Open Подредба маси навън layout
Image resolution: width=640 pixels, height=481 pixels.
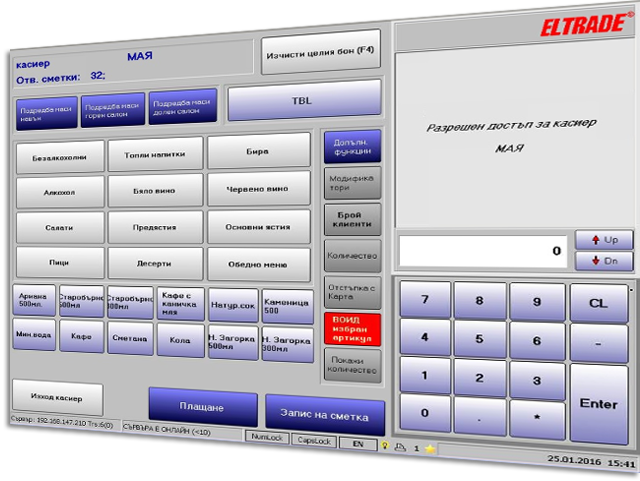[x=47, y=114]
